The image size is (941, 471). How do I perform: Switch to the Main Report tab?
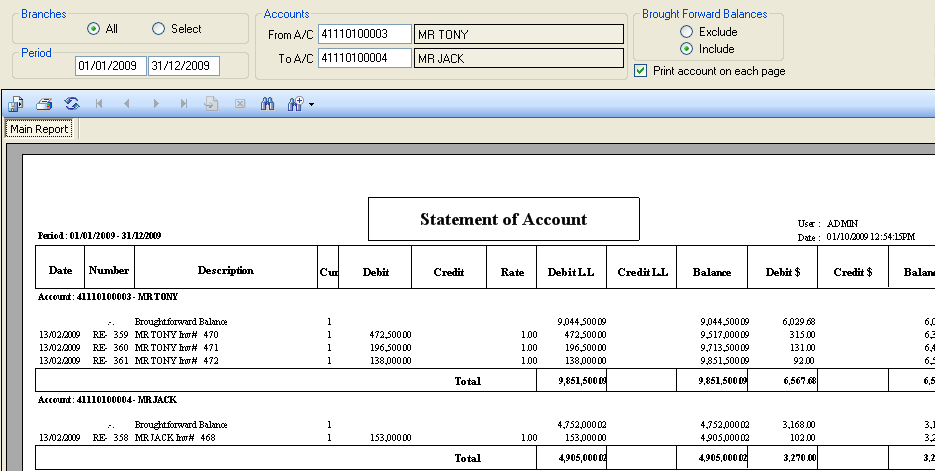pos(40,129)
